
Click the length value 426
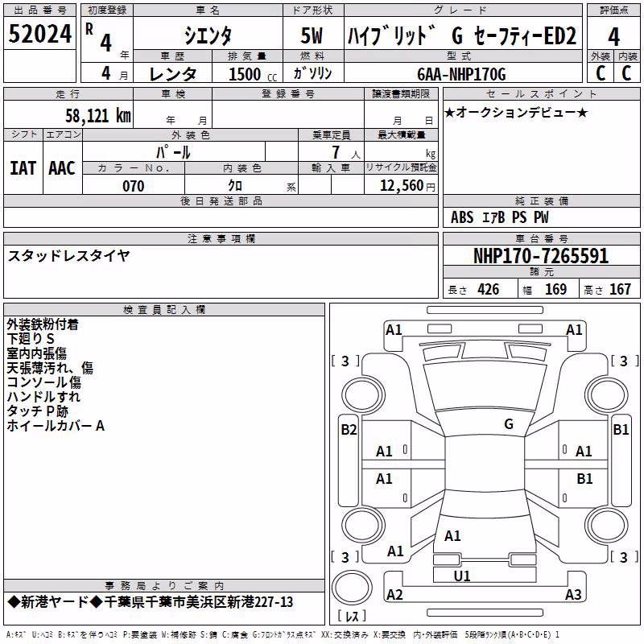pos(489,290)
